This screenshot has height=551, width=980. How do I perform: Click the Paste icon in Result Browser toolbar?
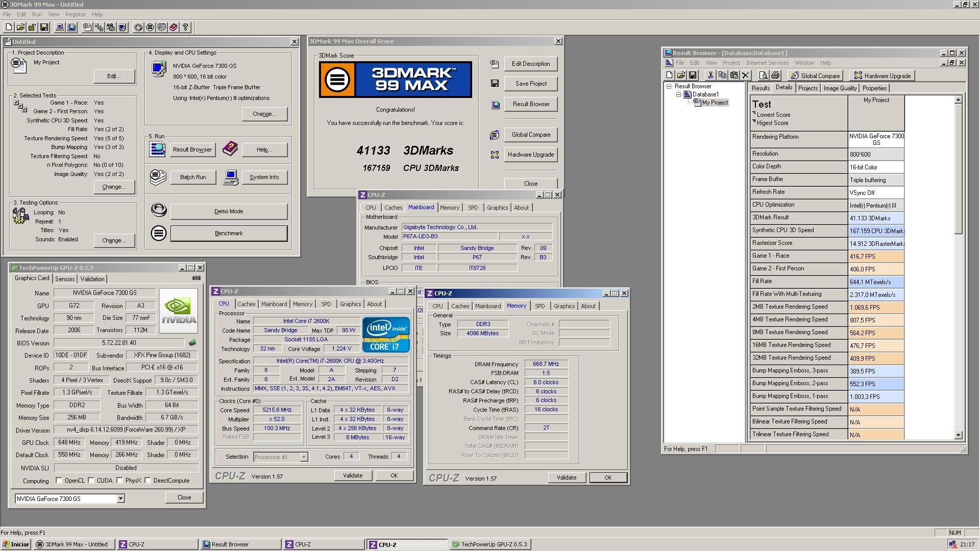733,76
